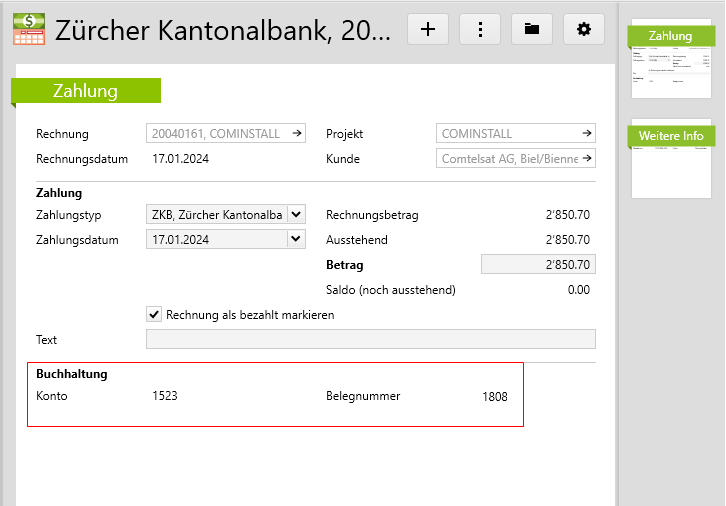
Task: Expand the Zahlungstyp dropdown arrow
Action: tap(295, 214)
